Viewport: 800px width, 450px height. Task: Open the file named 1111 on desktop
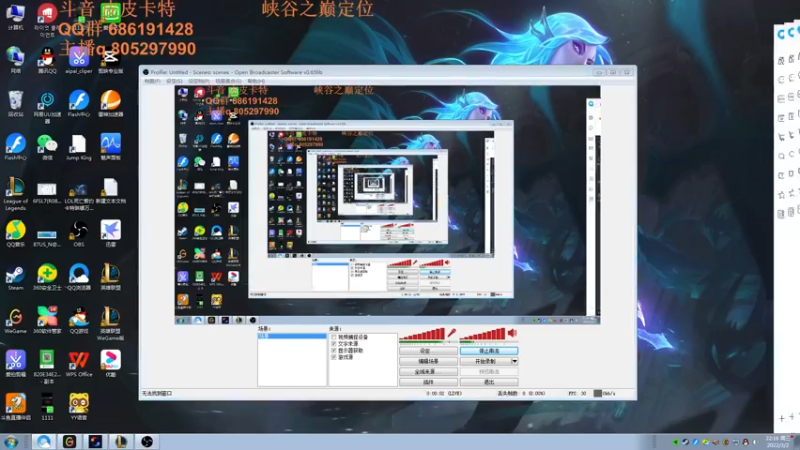(x=47, y=407)
